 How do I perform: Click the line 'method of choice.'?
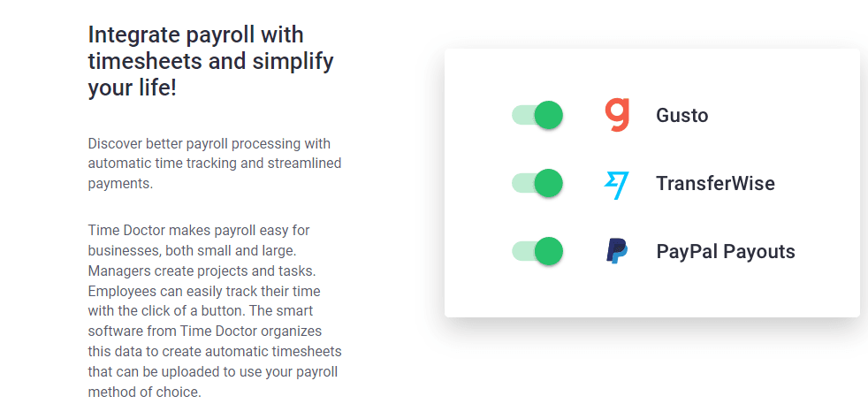144,393
